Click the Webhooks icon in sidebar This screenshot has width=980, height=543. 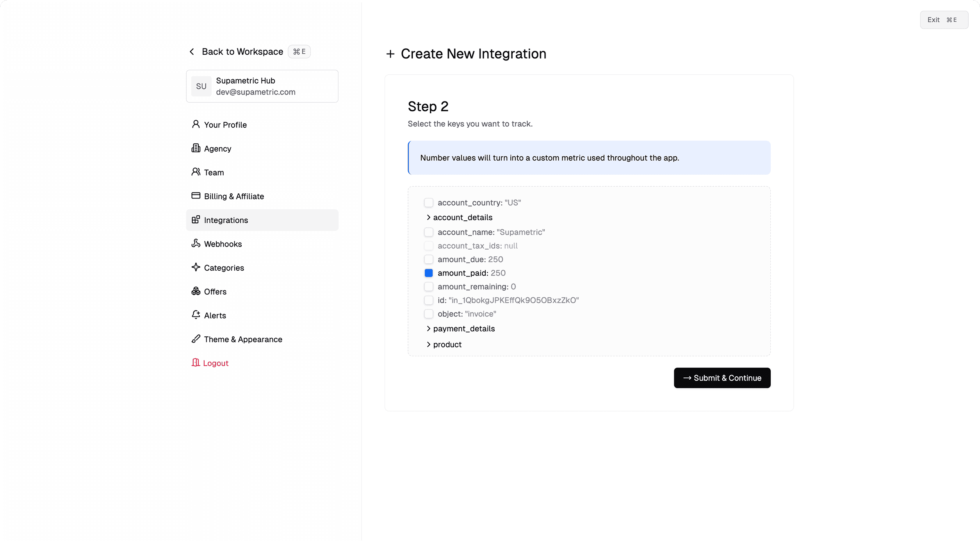[196, 243]
